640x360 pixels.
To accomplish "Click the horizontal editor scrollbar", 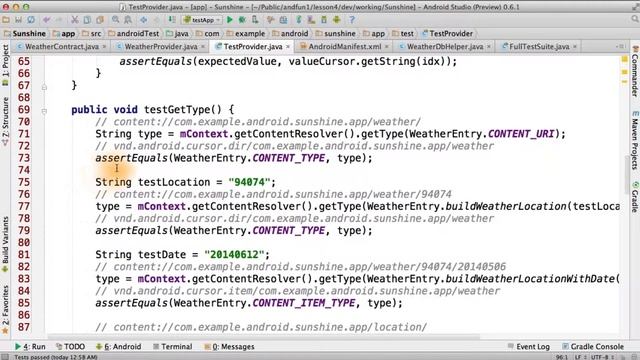I will tap(264, 337).
